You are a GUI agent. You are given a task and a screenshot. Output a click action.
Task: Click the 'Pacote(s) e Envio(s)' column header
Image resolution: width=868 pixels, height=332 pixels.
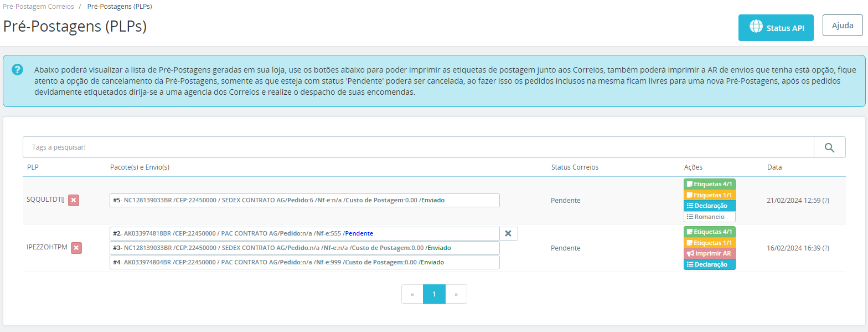[139, 167]
